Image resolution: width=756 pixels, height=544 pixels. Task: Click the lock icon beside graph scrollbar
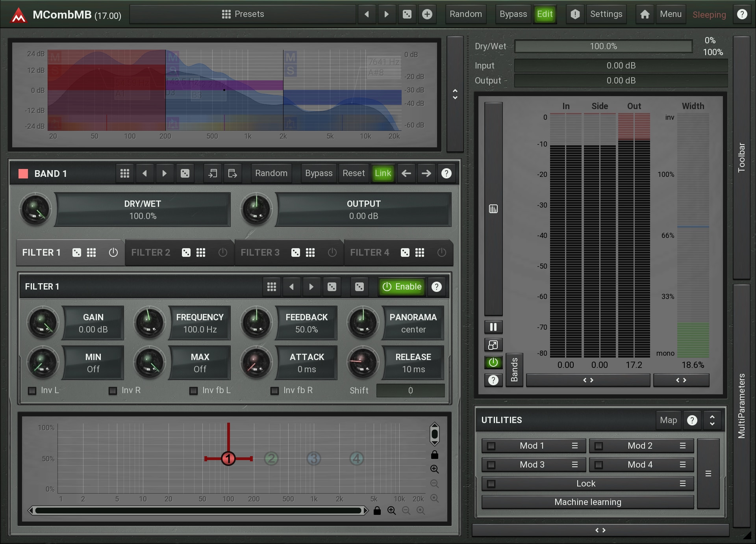click(x=377, y=511)
